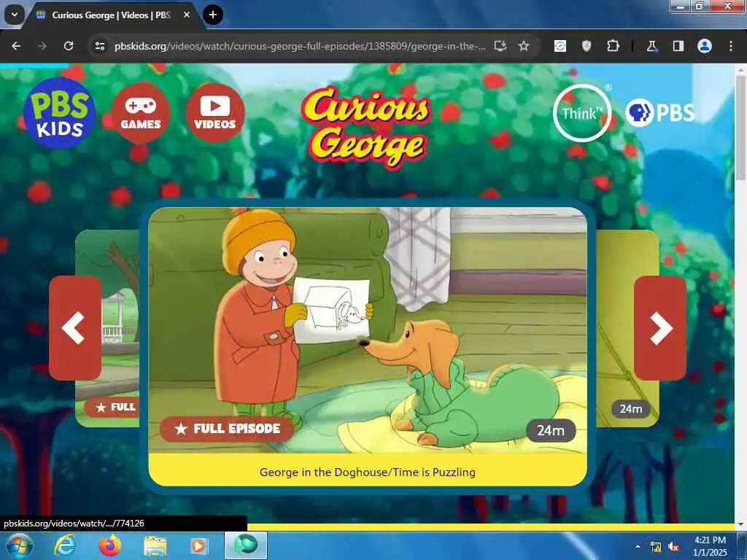This screenshot has height=560, width=747.
Task: Reload the page with refresh icon
Action: (x=69, y=46)
